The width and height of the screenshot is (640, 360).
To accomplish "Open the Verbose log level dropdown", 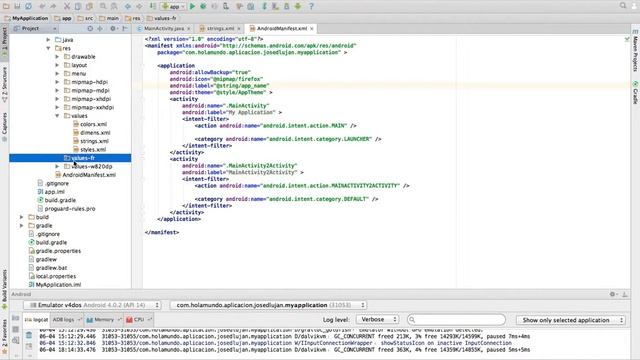I will [377, 320].
